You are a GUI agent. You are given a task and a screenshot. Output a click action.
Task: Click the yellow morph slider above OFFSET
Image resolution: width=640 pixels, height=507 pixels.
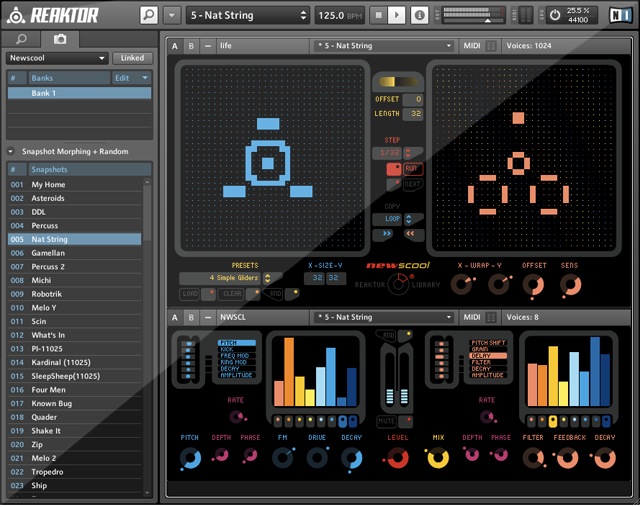click(x=398, y=82)
